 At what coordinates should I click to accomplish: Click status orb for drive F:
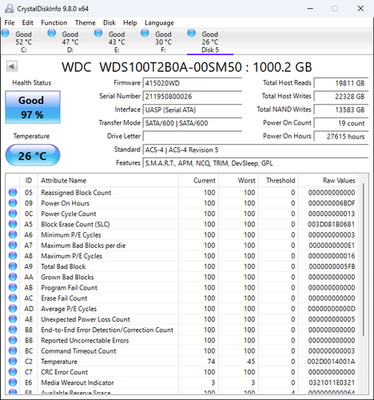tap(145, 33)
